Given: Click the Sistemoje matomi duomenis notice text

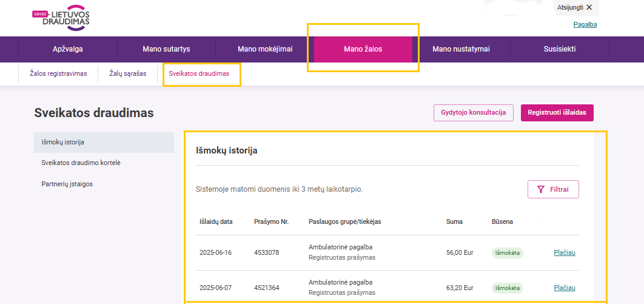Looking at the screenshot, I should (280, 190).
